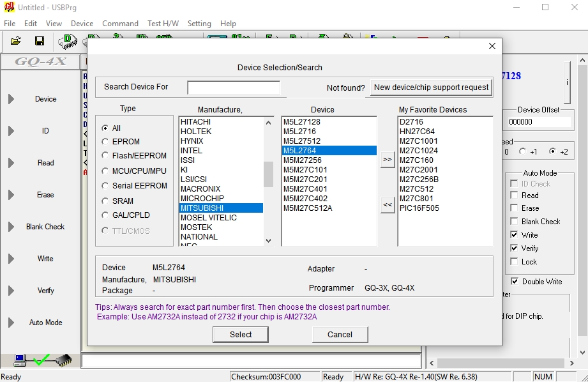Click the arrow icon beside Auto Mode

[11, 323]
